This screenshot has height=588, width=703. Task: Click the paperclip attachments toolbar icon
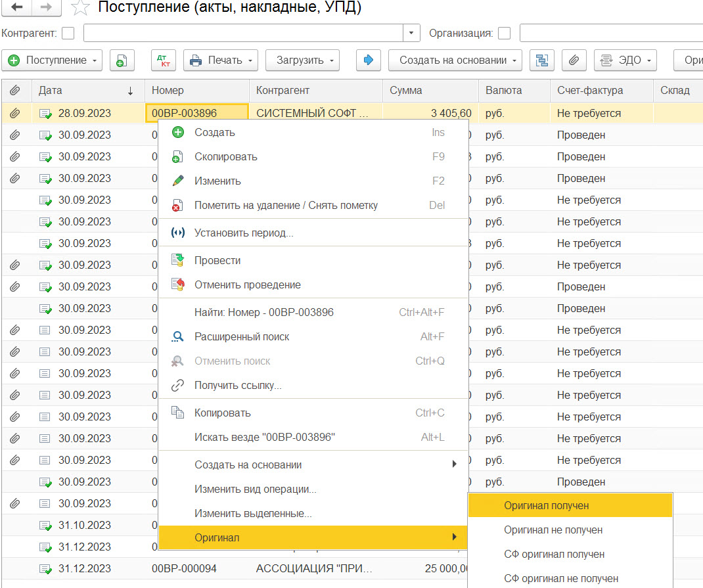[574, 60]
